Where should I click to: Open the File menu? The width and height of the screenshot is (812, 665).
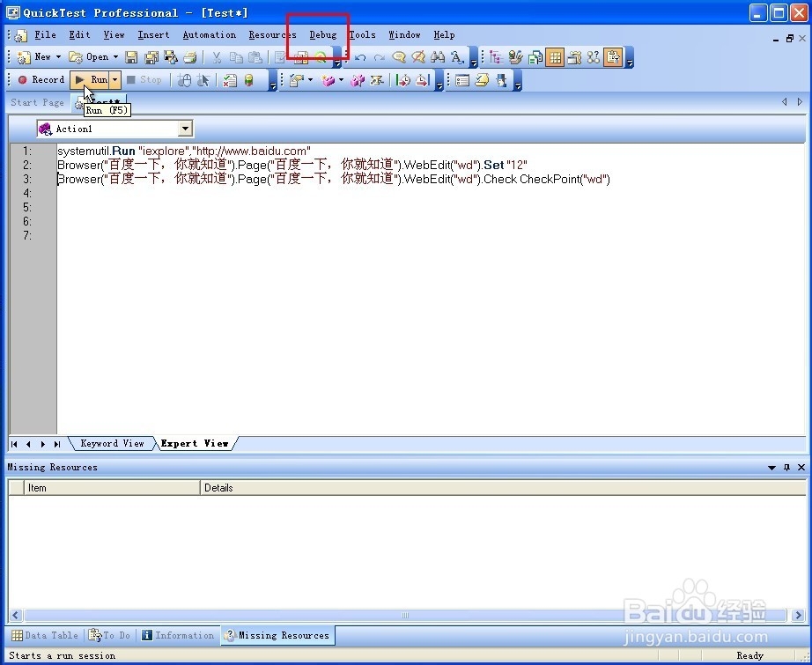pyautogui.click(x=45, y=34)
